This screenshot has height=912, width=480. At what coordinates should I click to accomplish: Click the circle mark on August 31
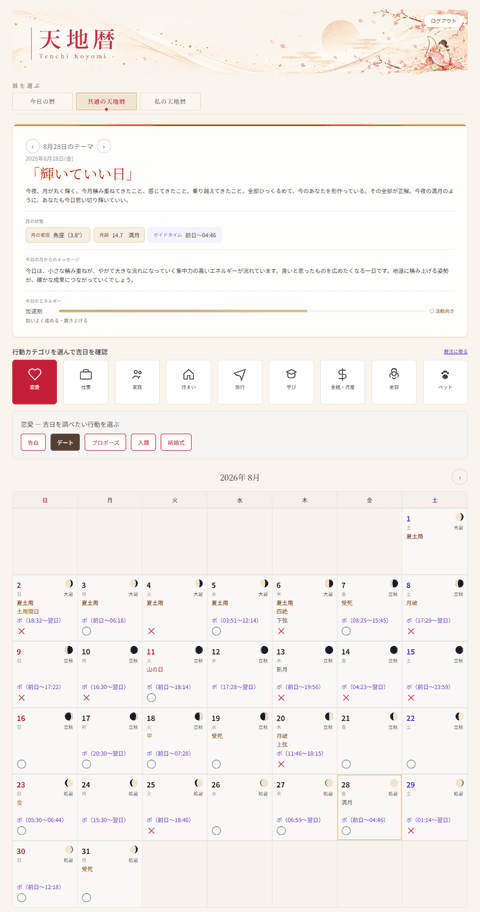(x=86, y=897)
